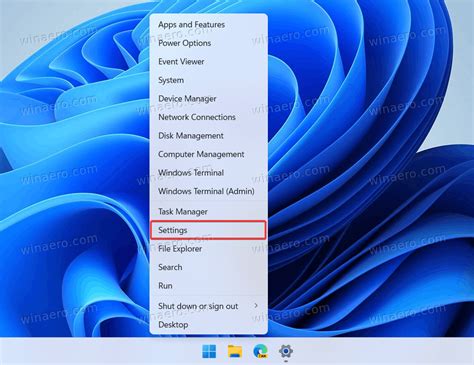Open File Explorer from the taskbar
This screenshot has height=365, width=474.
point(235,351)
